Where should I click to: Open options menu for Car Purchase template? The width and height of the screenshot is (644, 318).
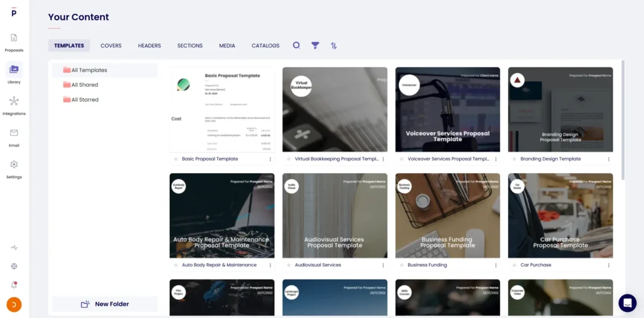point(609,265)
